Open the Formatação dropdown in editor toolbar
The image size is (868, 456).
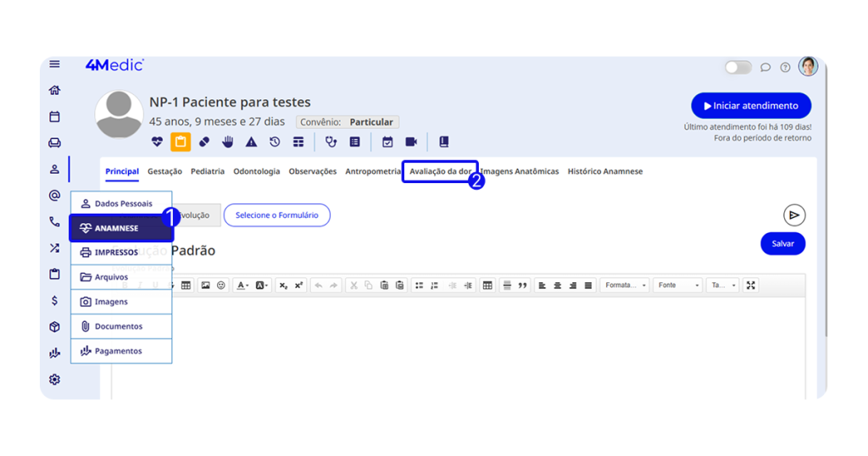pos(626,286)
